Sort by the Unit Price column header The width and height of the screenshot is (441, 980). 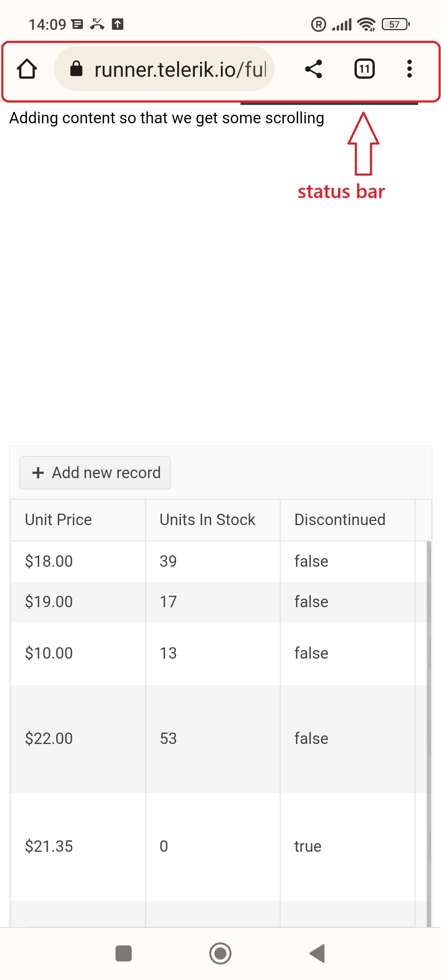tap(58, 520)
